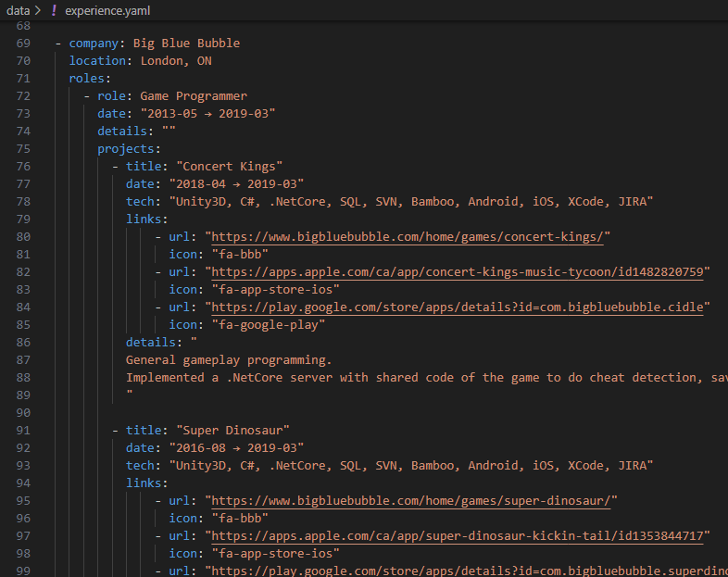728x577 pixels.
Task: Click the title "Concert Kings"
Action: pos(230,166)
